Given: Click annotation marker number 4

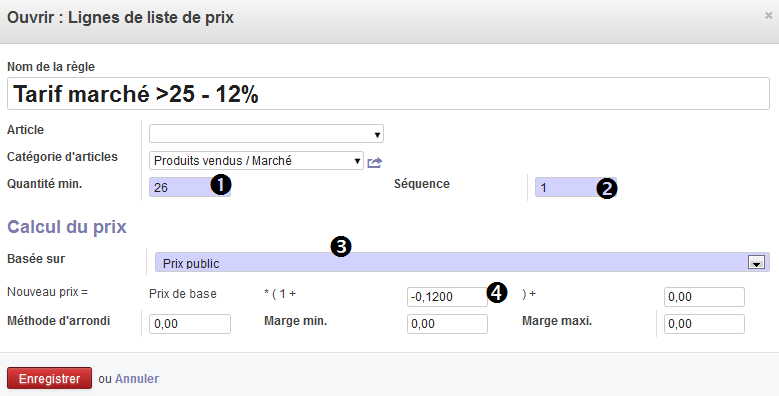Looking at the screenshot, I should tap(497, 292).
